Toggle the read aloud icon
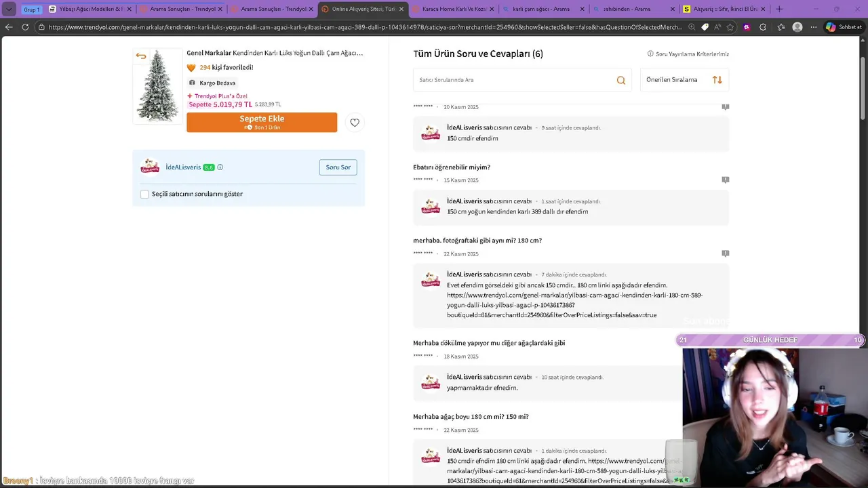868x488 pixels. point(717,27)
